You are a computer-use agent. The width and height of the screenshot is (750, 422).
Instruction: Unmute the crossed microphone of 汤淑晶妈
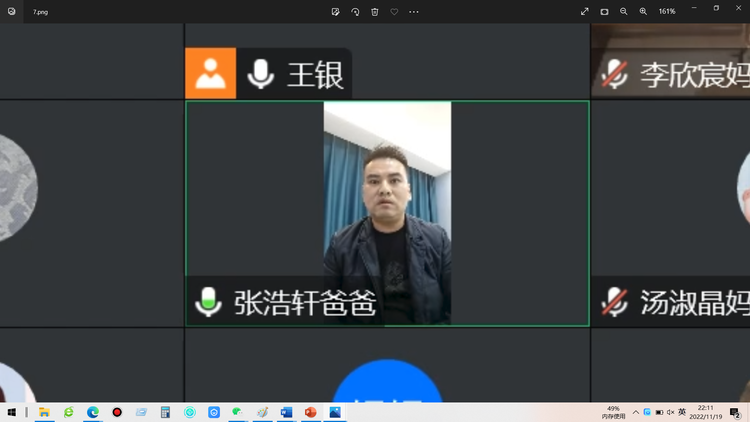[614, 302]
